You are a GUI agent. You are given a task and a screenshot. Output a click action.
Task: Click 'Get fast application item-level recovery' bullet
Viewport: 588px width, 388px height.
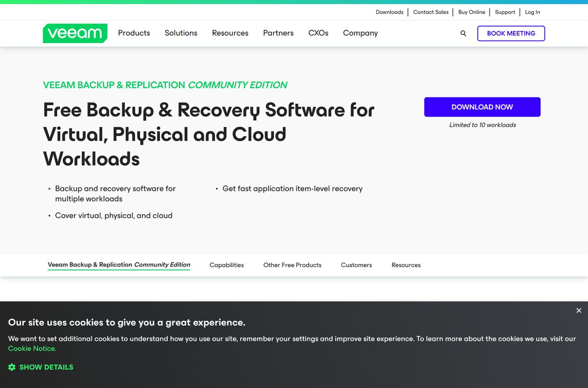pos(293,189)
